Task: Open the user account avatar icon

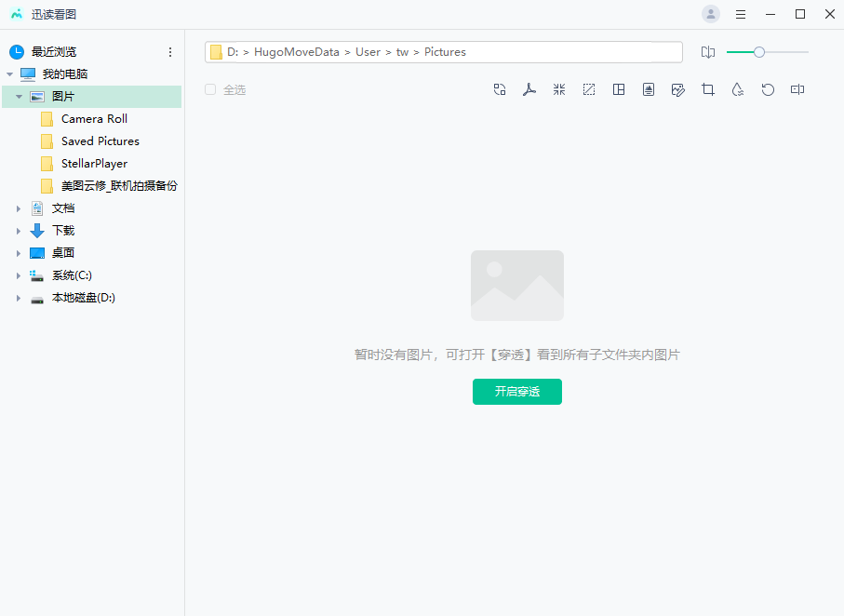Action: 711,14
